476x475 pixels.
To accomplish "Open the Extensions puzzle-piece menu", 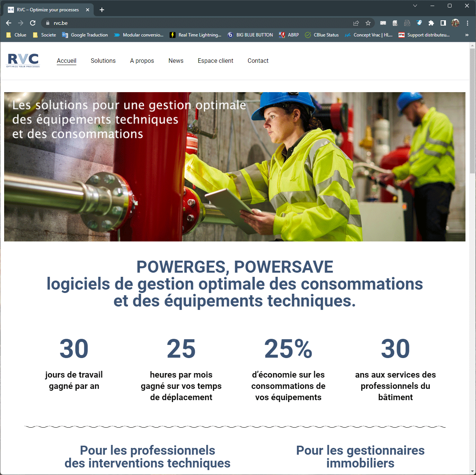I will point(431,23).
